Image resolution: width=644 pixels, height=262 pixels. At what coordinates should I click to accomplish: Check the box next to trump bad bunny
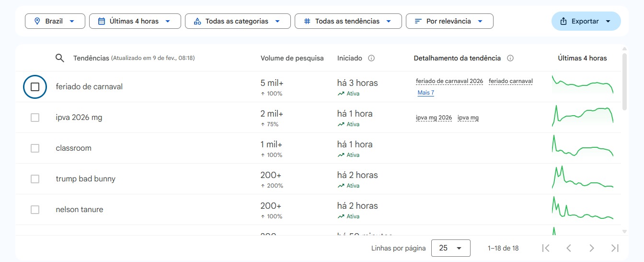point(35,179)
